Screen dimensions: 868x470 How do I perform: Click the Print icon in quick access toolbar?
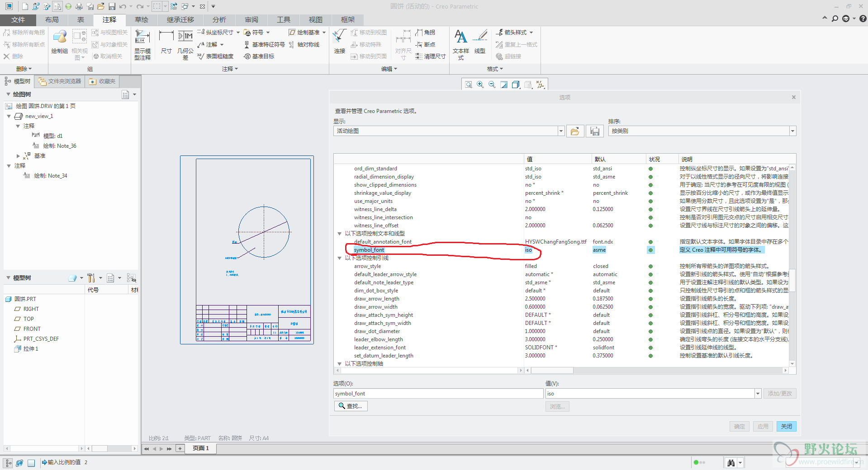click(x=79, y=6)
